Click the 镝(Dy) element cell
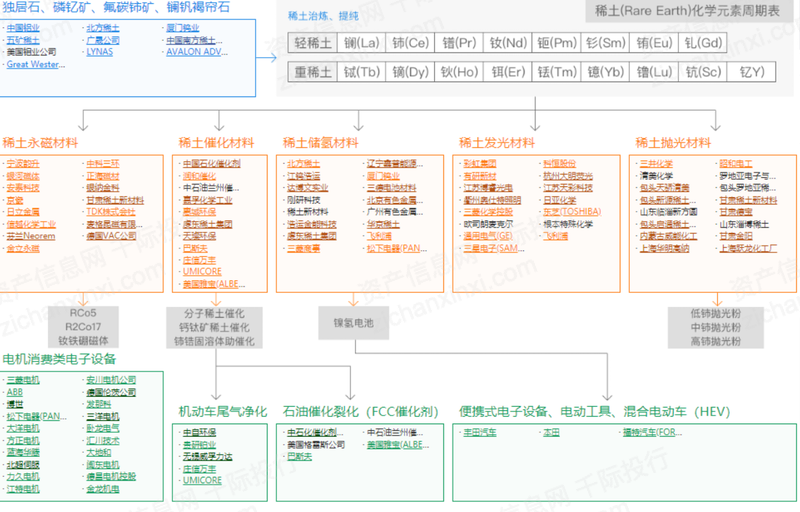Image resolution: width=800 pixels, height=512 pixels. (x=411, y=72)
